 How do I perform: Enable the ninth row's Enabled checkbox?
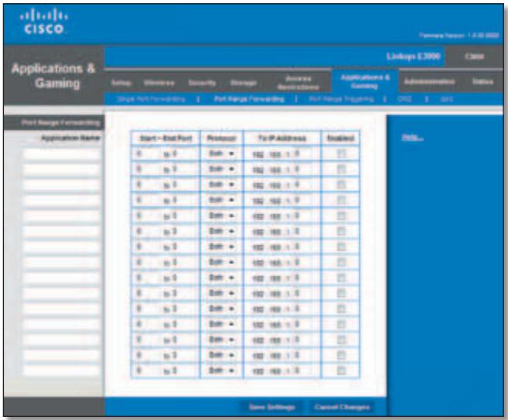tap(341, 278)
